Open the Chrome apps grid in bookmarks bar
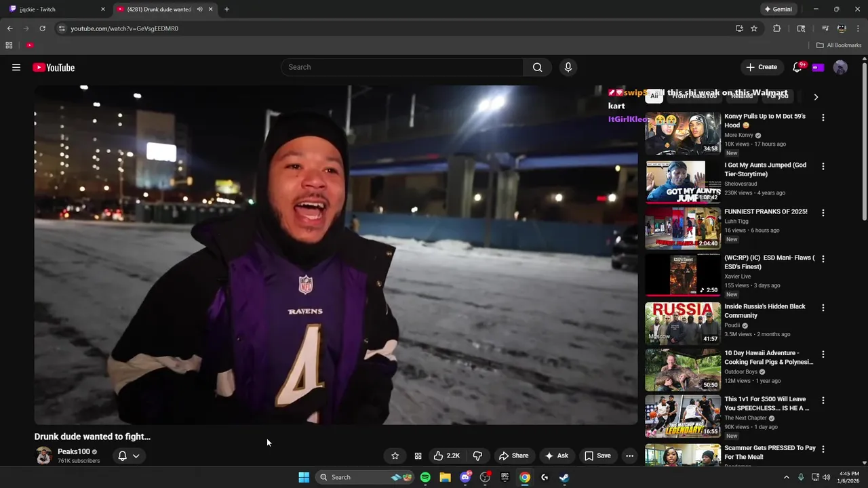 click(x=9, y=45)
